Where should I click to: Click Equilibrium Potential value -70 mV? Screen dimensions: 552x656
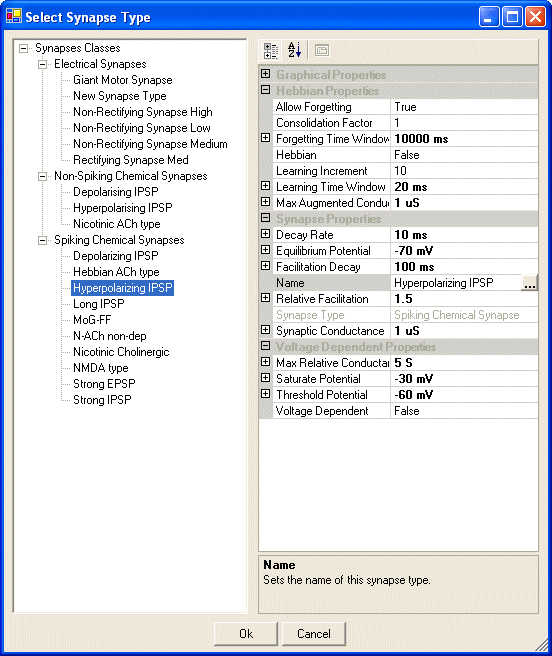pyautogui.click(x=465, y=251)
